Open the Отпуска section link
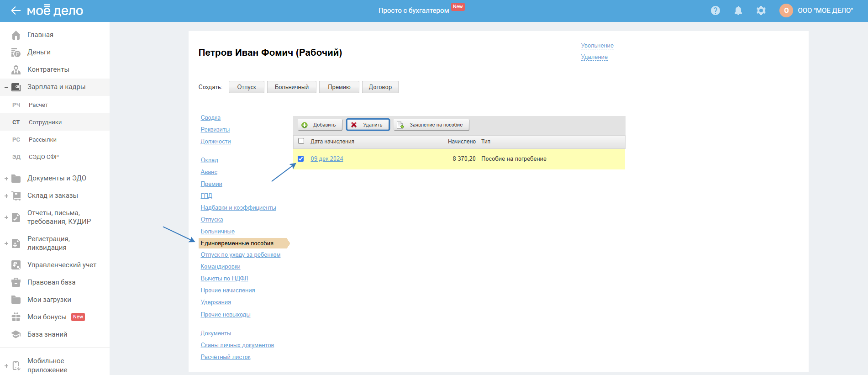Screen dimensions: 868x375 (x=212, y=220)
